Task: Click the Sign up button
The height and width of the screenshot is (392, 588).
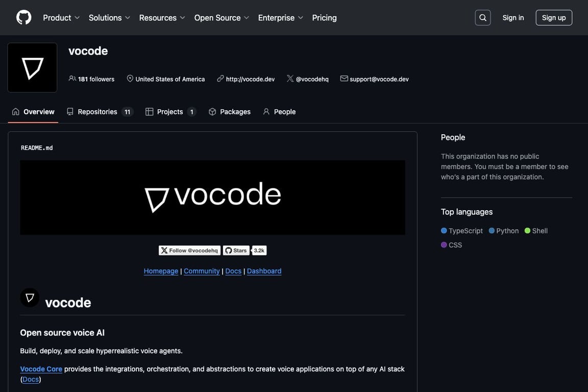Action: [x=554, y=18]
